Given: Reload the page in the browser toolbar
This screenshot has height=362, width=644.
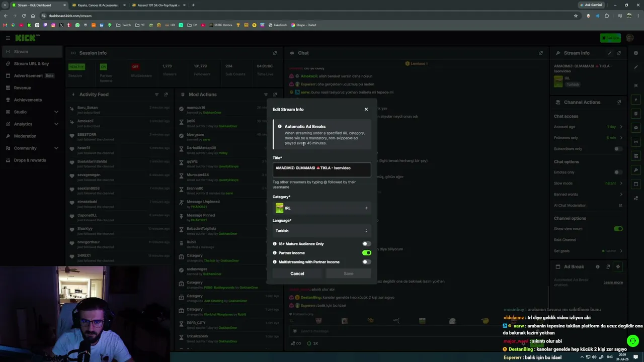Looking at the screenshot, I should click(24, 16).
